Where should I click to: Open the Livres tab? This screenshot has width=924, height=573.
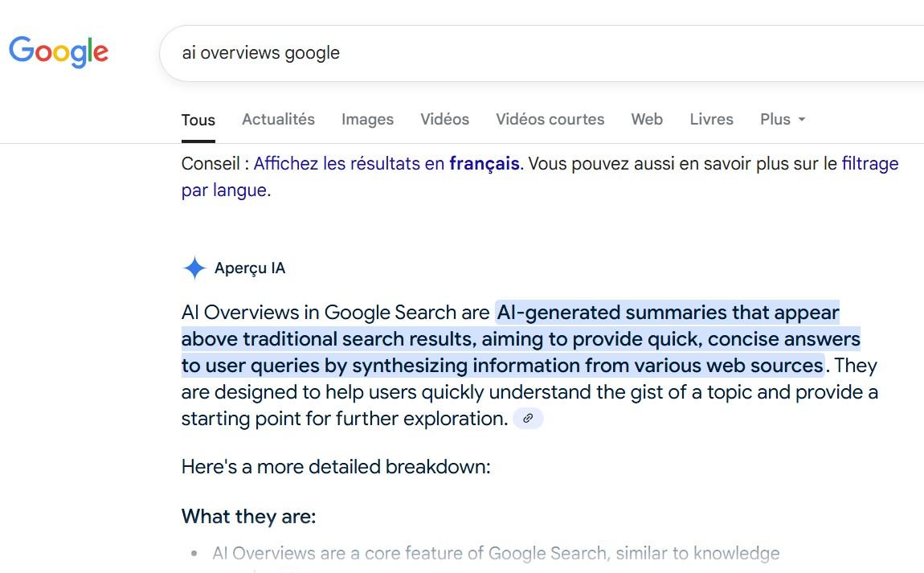pyautogui.click(x=711, y=120)
